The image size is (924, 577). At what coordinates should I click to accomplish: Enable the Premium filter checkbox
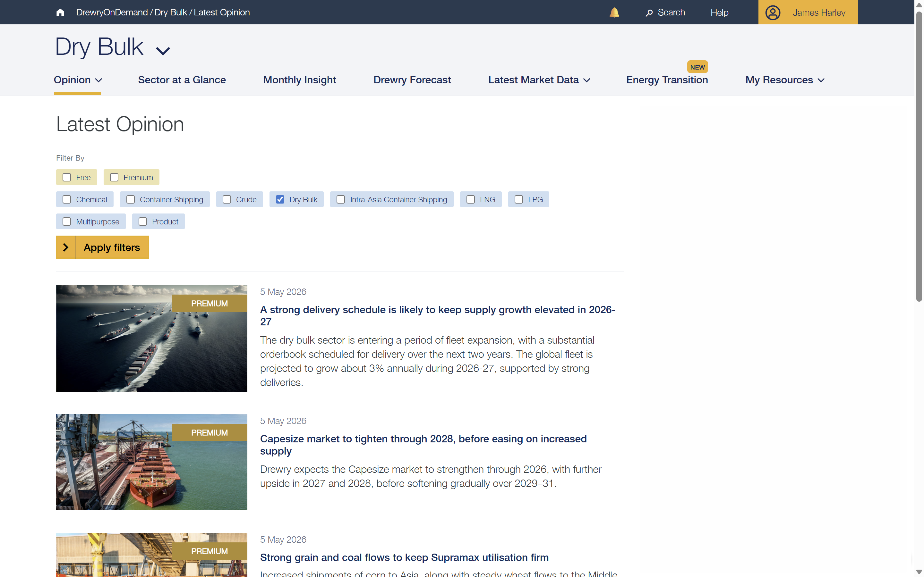click(x=114, y=178)
